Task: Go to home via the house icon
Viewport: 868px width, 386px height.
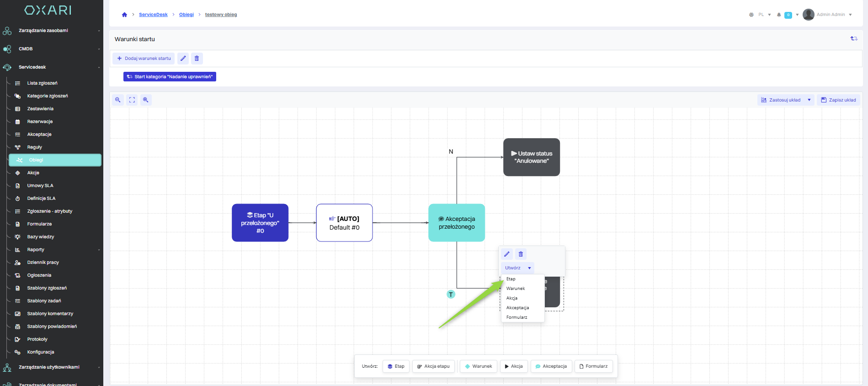Action: [124, 15]
